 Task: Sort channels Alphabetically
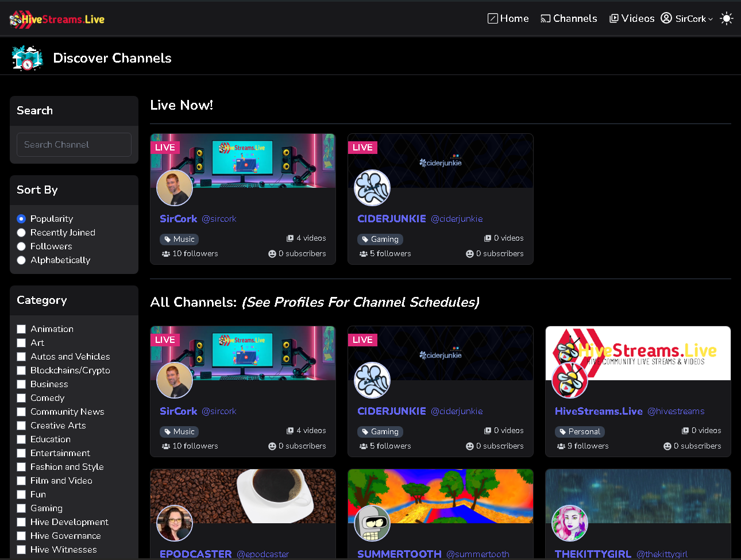21,260
